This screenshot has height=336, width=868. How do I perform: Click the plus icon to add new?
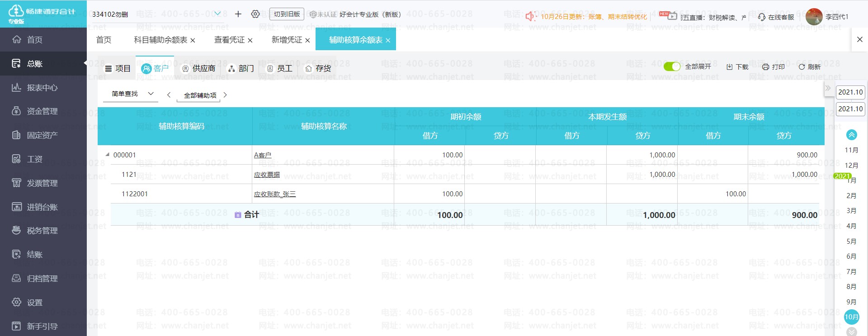pyautogui.click(x=238, y=14)
